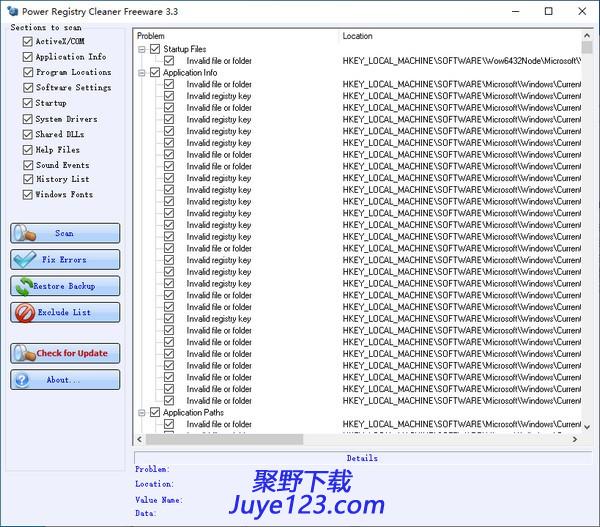Screen dimensions: 600x527
Task: Uncheck the Startup Files group checkbox
Action: [x=155, y=49]
